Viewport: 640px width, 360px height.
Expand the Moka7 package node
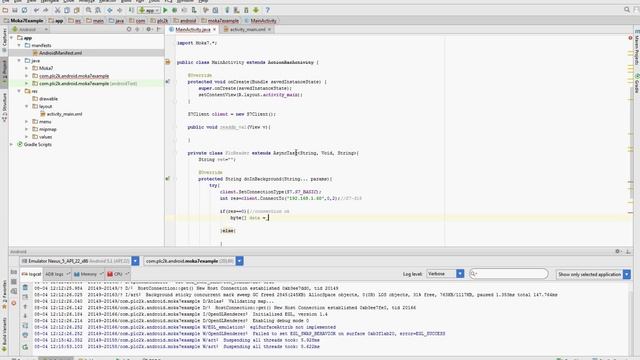27,68
